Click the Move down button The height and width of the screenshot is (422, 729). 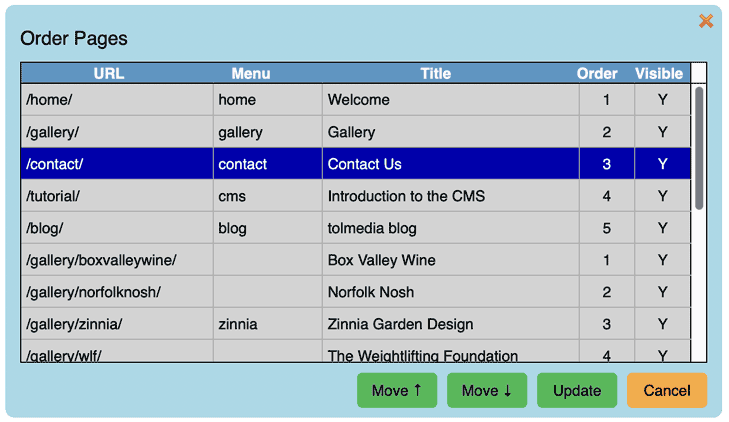(x=487, y=390)
